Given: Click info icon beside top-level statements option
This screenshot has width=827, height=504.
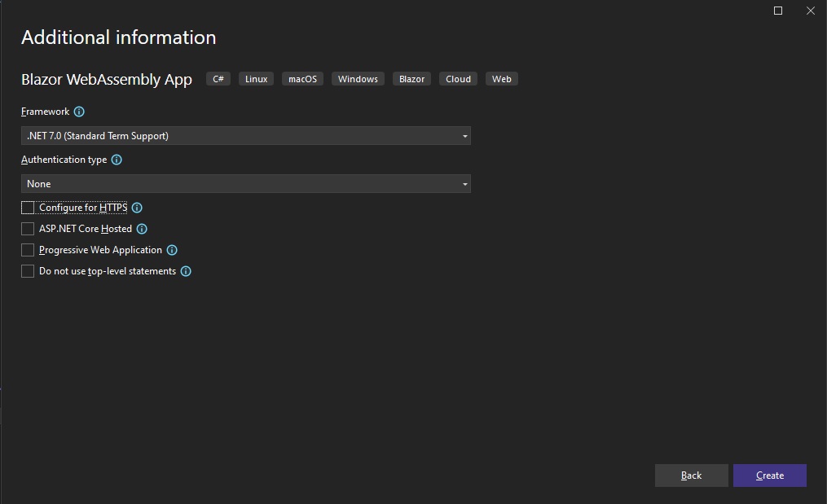Looking at the screenshot, I should coord(186,271).
